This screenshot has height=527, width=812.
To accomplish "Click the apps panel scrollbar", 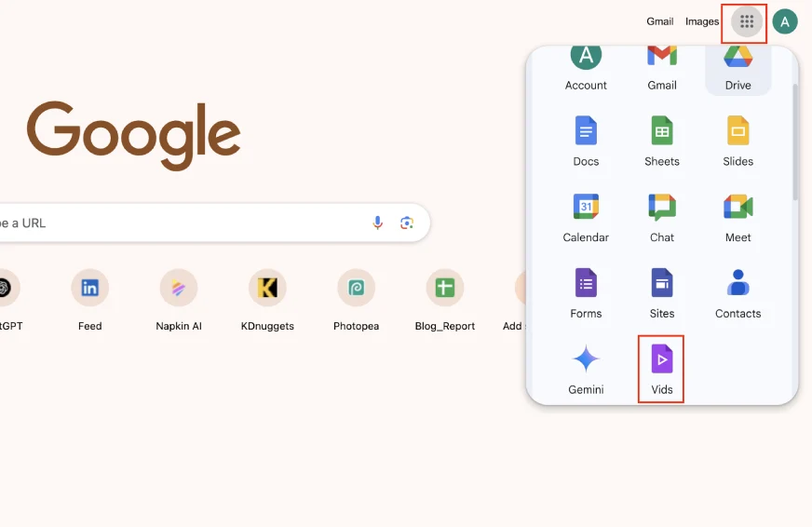I will click(795, 142).
